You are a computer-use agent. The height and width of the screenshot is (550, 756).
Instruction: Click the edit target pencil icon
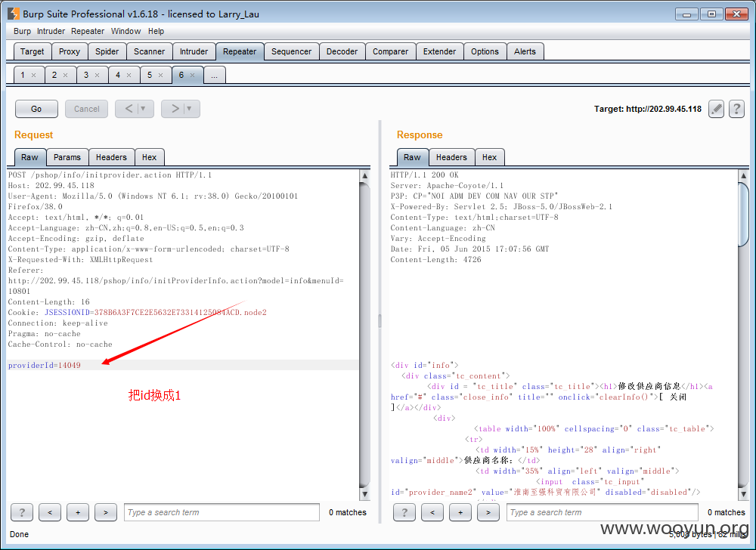[716, 109]
